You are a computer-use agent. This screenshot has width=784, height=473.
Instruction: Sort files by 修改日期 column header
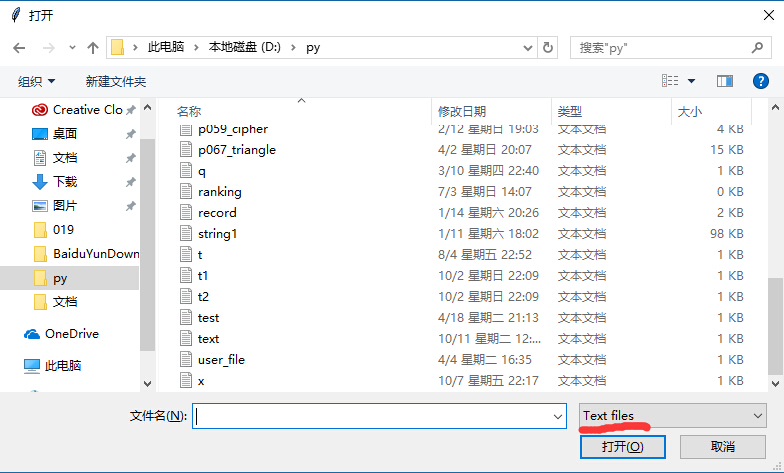click(461, 111)
